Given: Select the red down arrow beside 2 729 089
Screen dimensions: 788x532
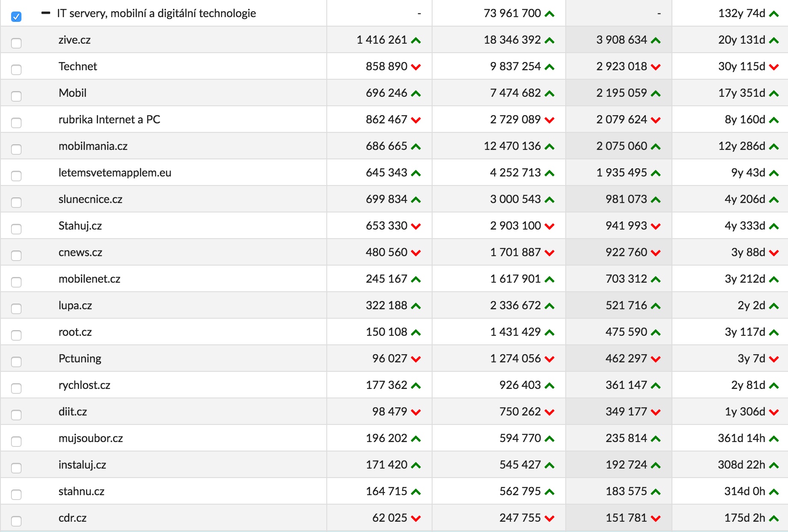Looking at the screenshot, I should (x=549, y=120).
